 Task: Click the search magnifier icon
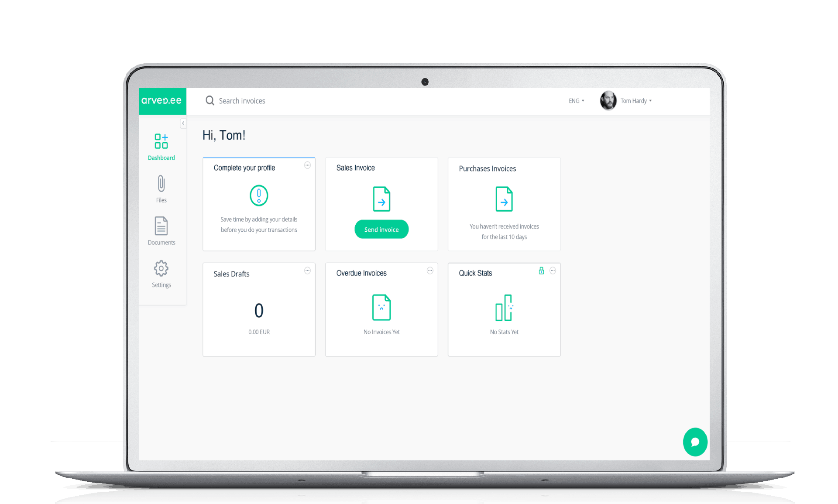click(210, 101)
